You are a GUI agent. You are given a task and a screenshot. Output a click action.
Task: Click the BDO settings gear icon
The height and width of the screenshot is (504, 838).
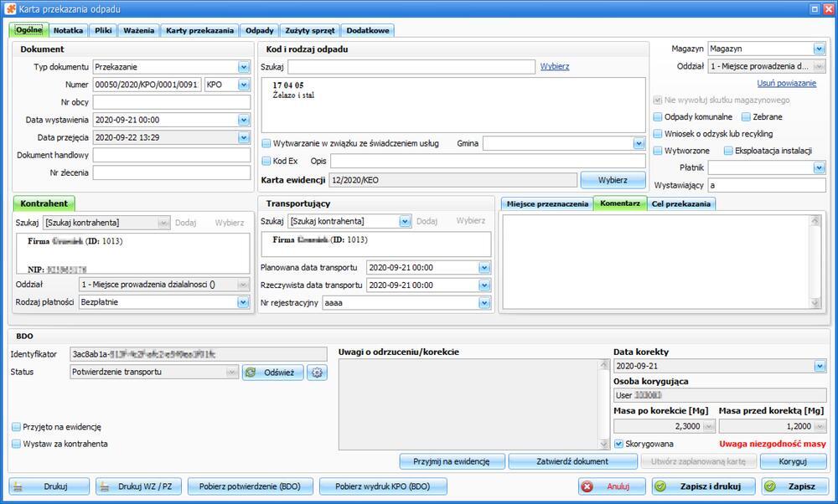point(317,373)
